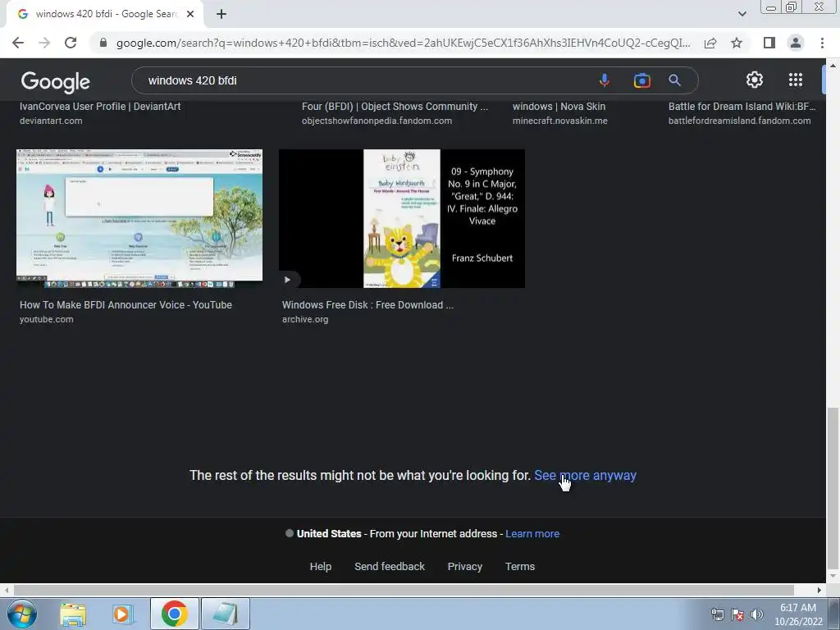Open 'IvanCorvea User Profile | DeviantArt' result

100,107
